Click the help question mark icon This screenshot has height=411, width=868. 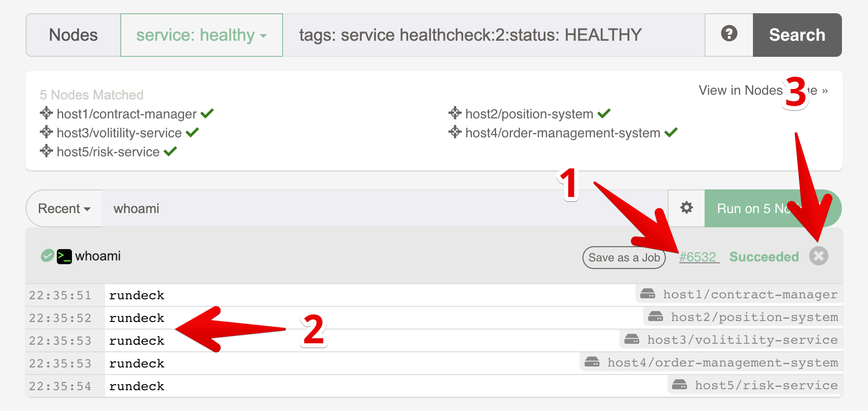tap(729, 34)
